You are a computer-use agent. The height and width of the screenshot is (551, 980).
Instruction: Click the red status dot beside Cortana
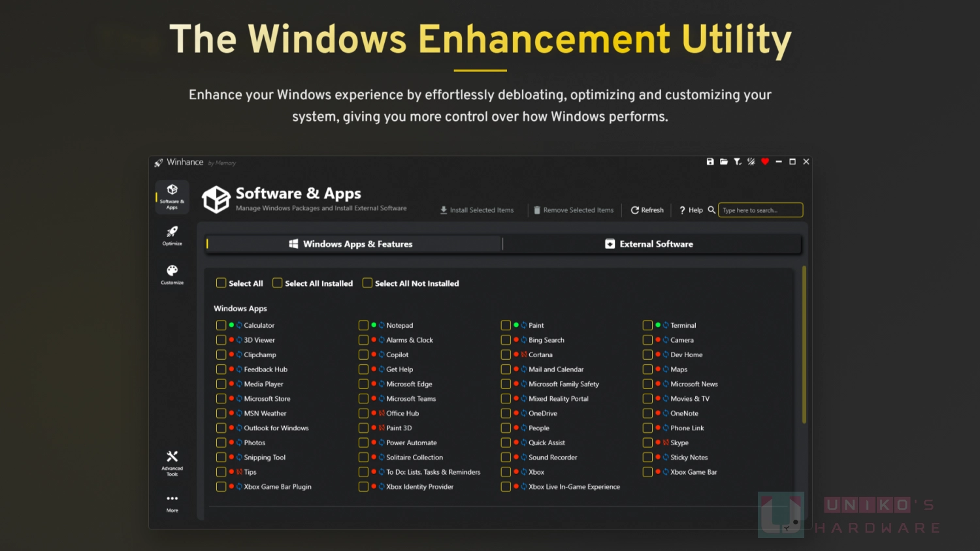tap(516, 354)
